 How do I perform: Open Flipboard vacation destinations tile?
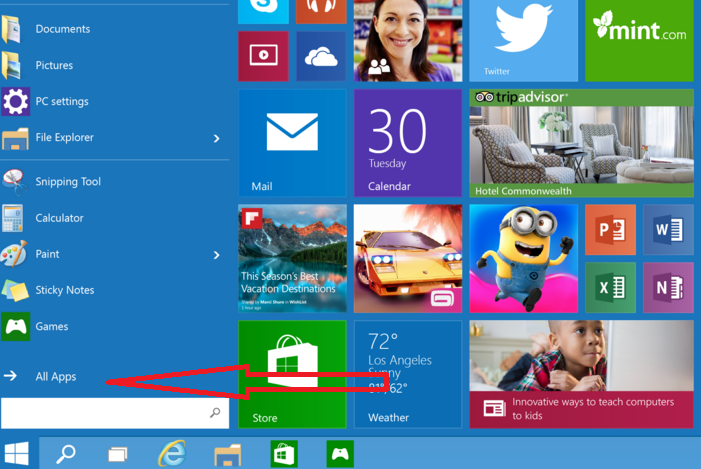[292, 258]
